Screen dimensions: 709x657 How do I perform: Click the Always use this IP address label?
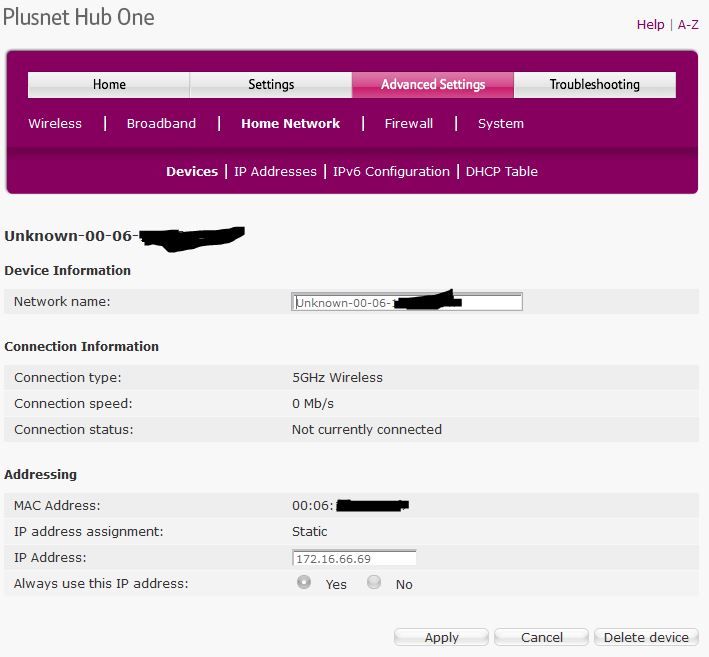[101, 584]
